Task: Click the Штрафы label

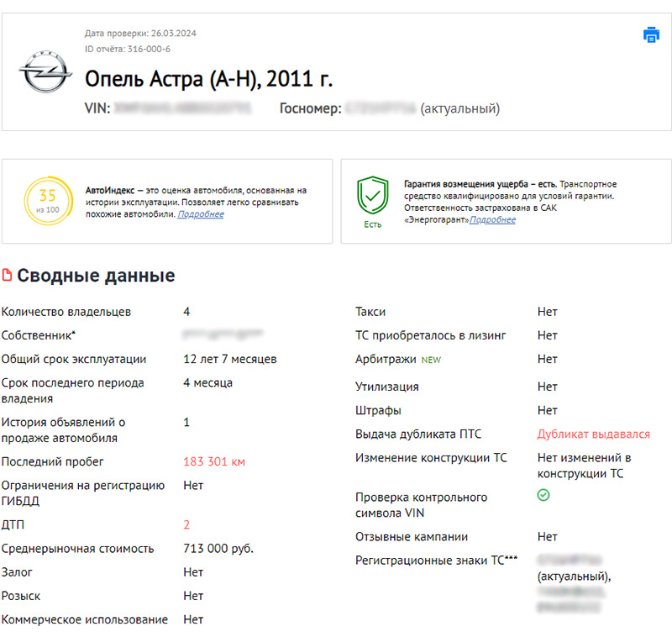Action: tap(378, 411)
